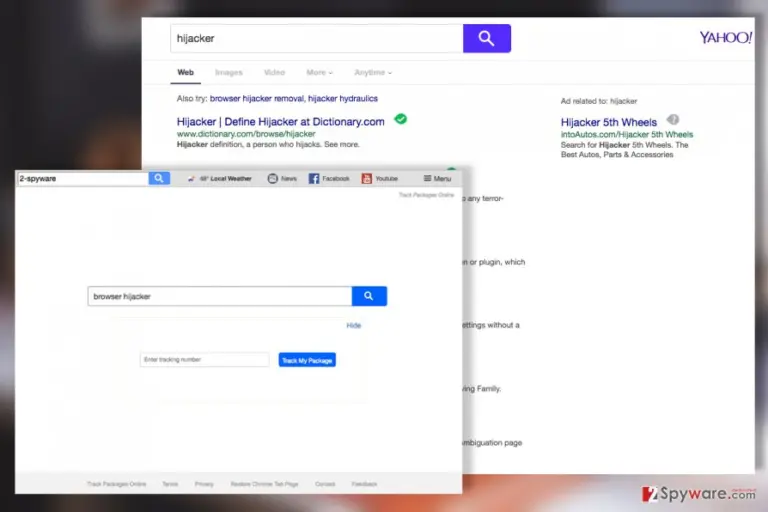The image size is (768, 512).
Task: Click the News globe icon
Action: [x=272, y=178]
